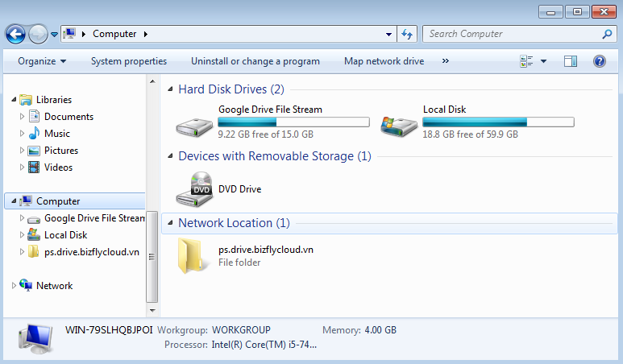The image size is (623, 364).
Task: Click Google Drive File Stream usage bar
Action: pos(293,122)
